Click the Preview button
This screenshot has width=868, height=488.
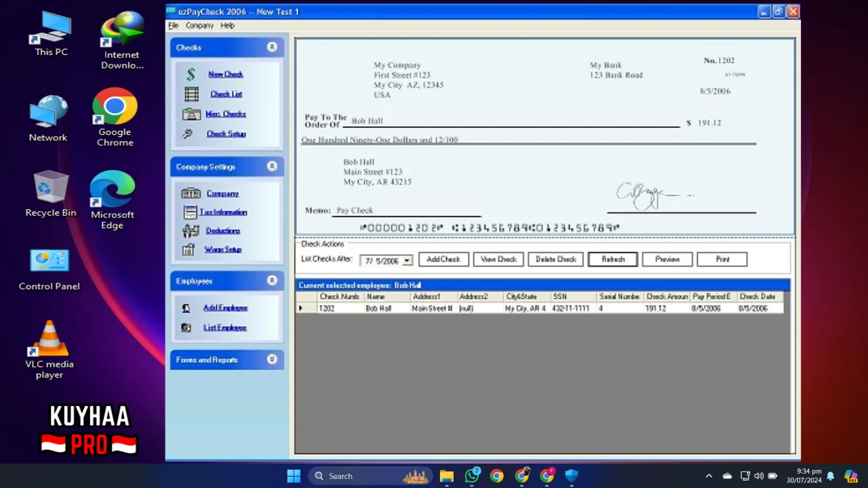[667, 260]
